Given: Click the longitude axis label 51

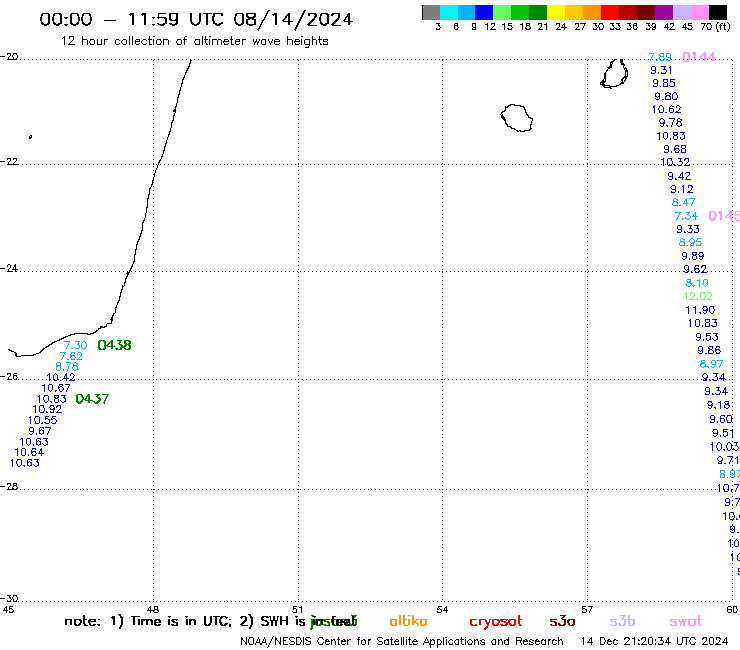Looking at the screenshot, I should [x=297, y=609].
